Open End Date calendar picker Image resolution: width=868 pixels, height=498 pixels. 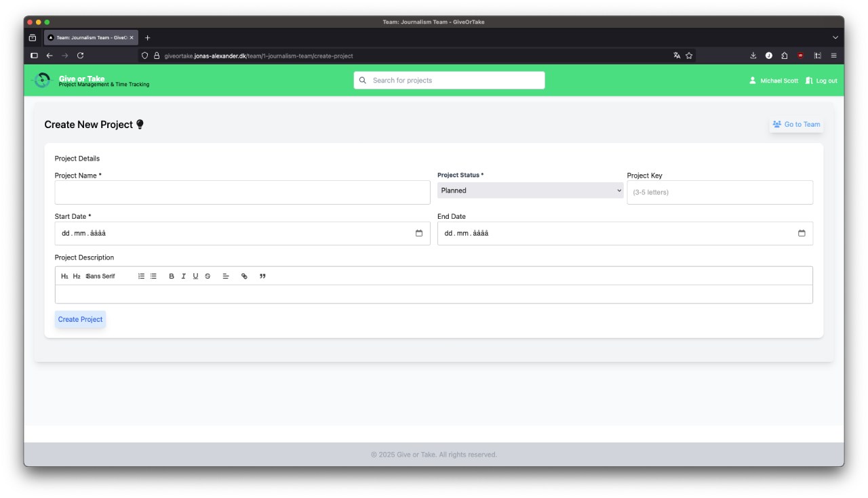[x=802, y=233]
